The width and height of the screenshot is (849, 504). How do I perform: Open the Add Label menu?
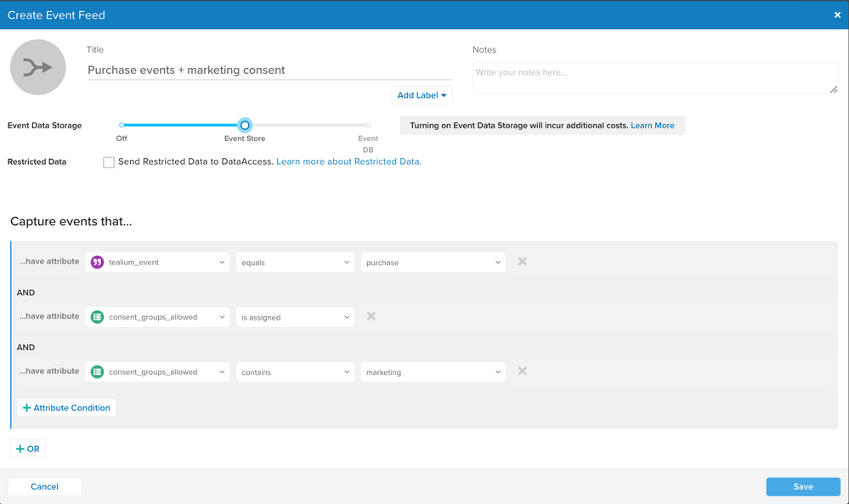point(422,95)
